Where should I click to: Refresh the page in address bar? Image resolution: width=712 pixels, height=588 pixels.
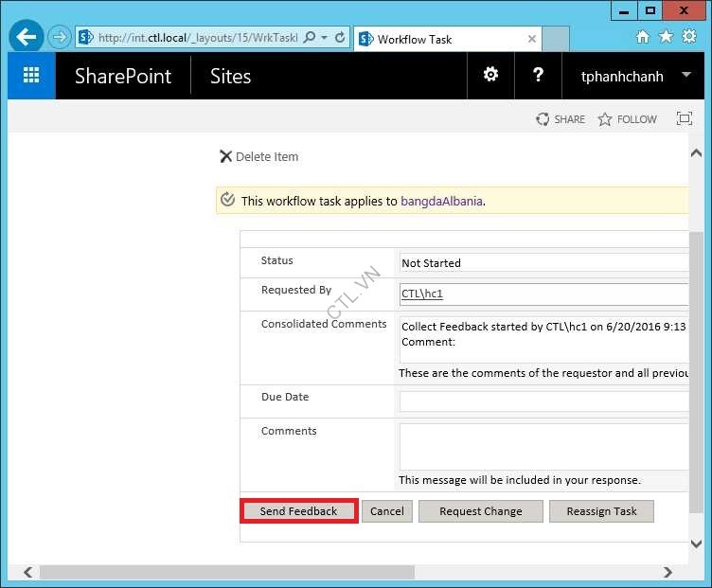(x=342, y=38)
